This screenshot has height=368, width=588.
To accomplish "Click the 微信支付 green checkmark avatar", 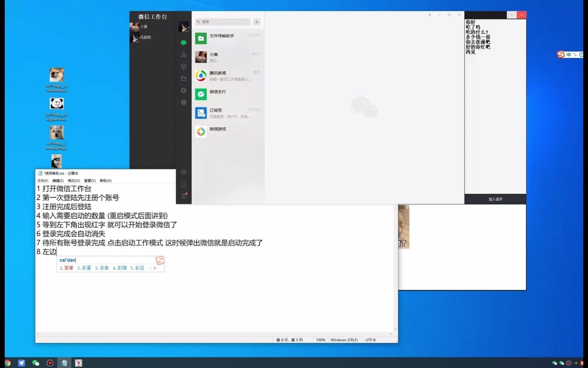I will [201, 94].
